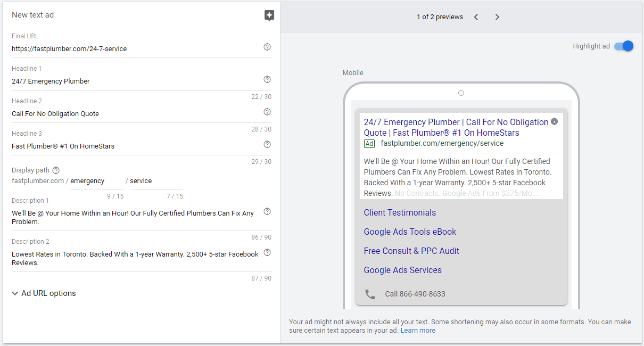Edit the Description 1 text area
This screenshot has height=346, width=644.
click(x=136, y=217)
